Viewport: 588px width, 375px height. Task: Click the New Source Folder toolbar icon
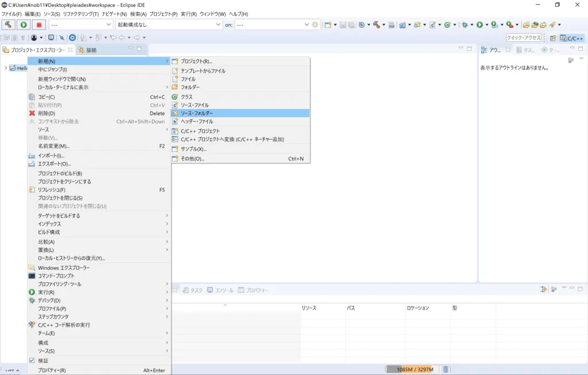pyautogui.click(x=417, y=25)
